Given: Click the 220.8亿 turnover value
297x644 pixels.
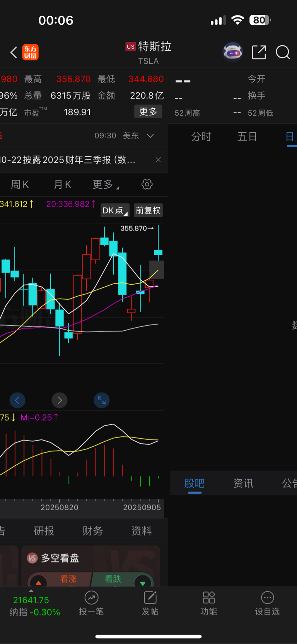Looking at the screenshot, I should pyautogui.click(x=147, y=96).
